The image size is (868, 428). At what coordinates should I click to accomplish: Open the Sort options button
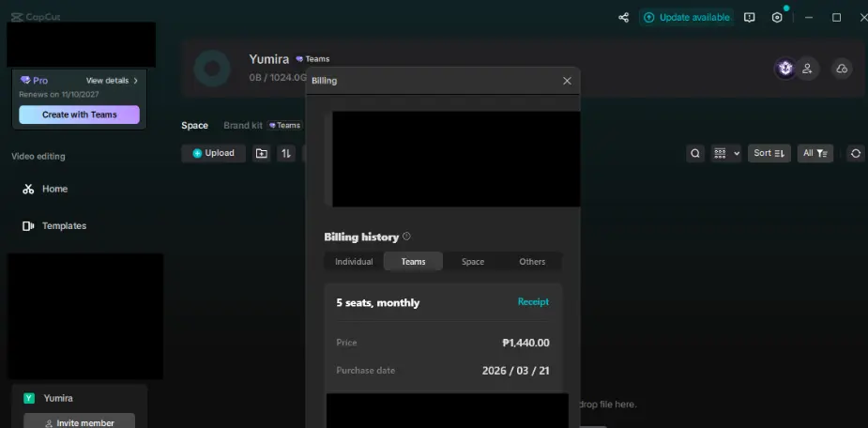[x=769, y=153]
